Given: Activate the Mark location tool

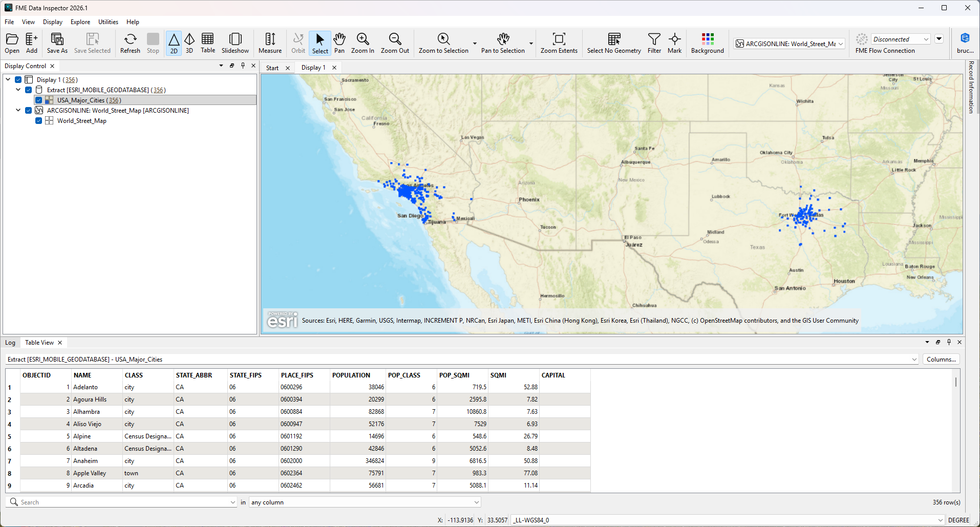Looking at the screenshot, I should coord(675,43).
